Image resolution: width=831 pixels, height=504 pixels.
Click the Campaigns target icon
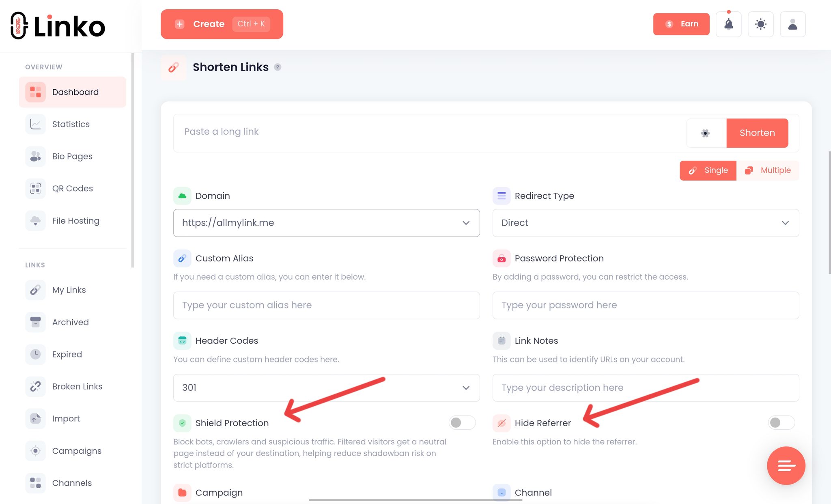pyautogui.click(x=35, y=451)
